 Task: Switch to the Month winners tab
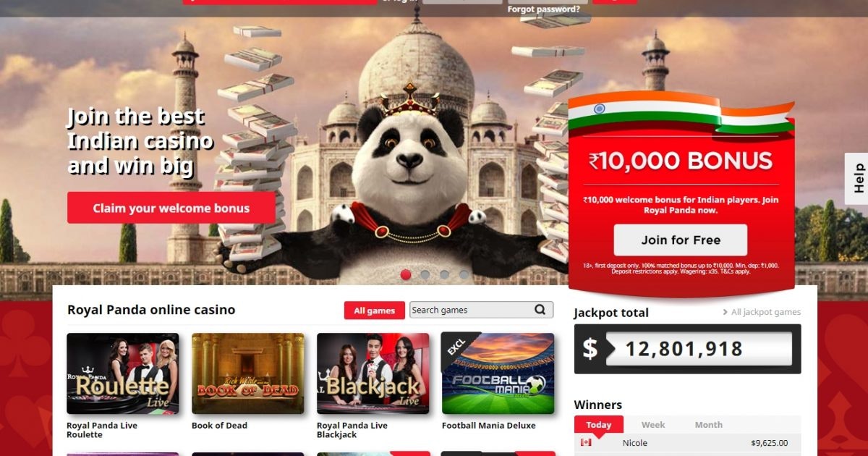tap(708, 425)
